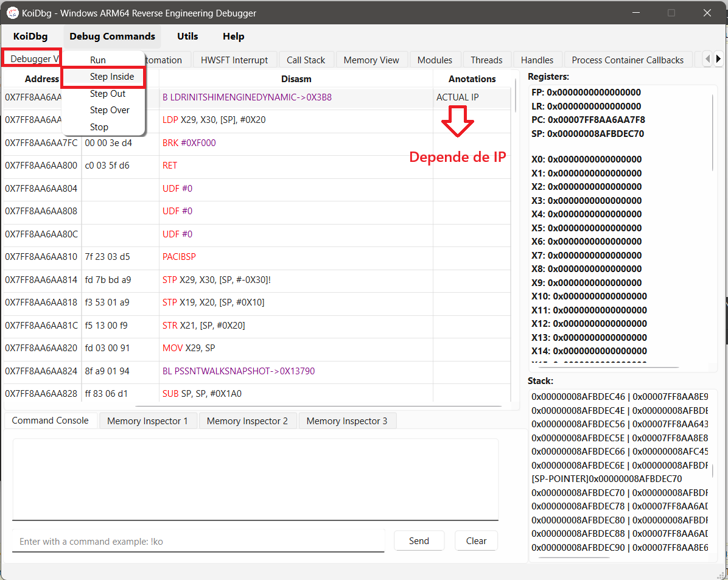Click the Address column header
The height and width of the screenshot is (580, 728).
[41, 79]
